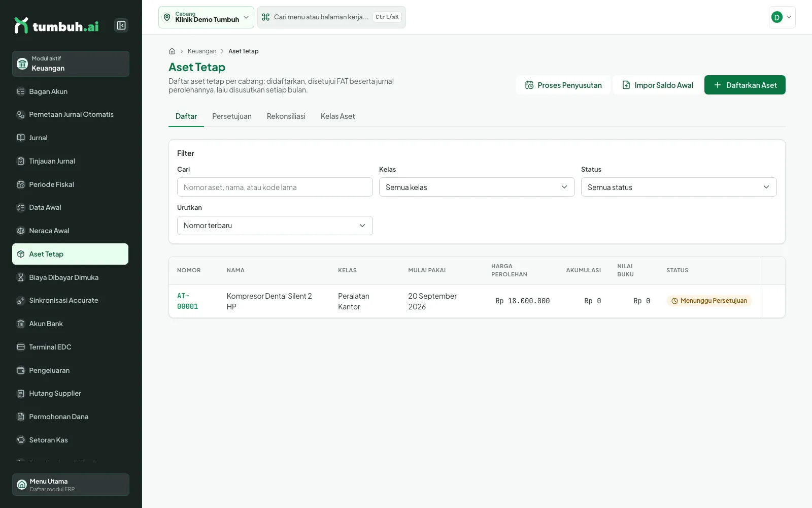Switch to the Rekonsiliasi tab
The height and width of the screenshot is (508, 812).
point(286,116)
